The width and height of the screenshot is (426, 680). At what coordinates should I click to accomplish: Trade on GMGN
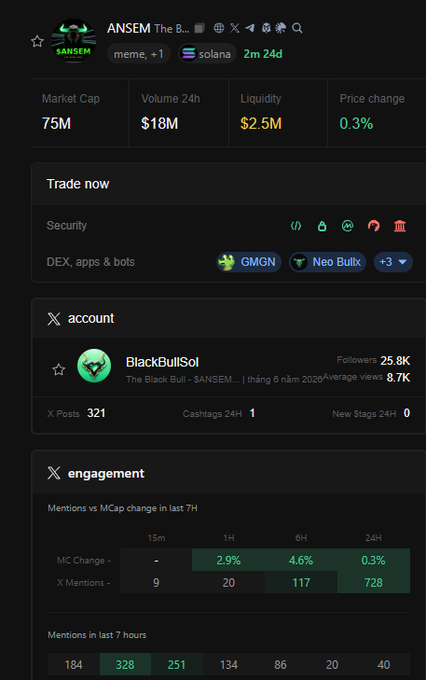coord(249,262)
